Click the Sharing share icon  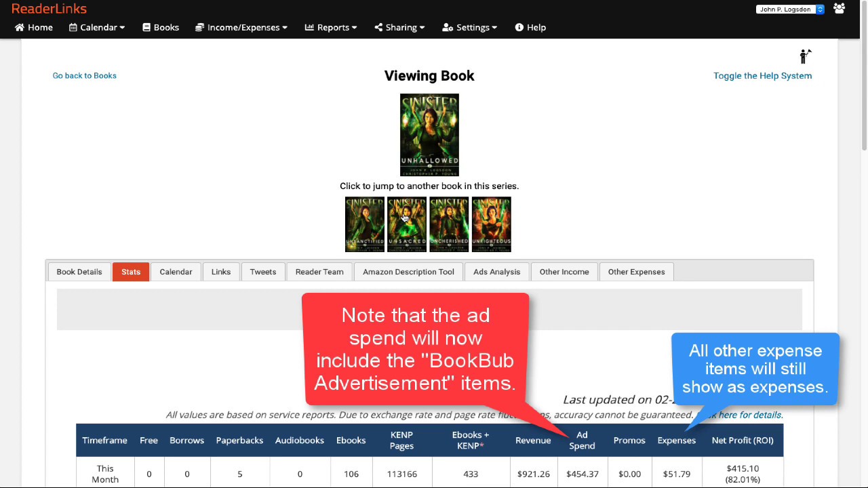pos(378,27)
